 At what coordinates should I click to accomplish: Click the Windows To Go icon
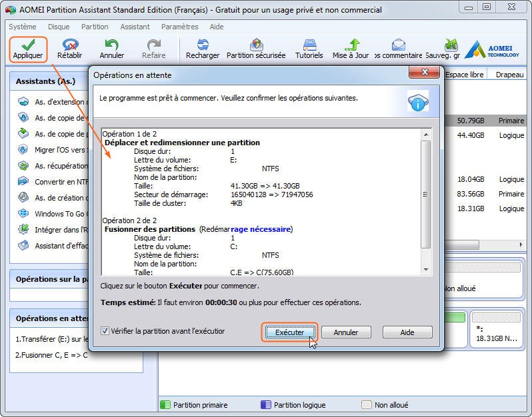23,213
